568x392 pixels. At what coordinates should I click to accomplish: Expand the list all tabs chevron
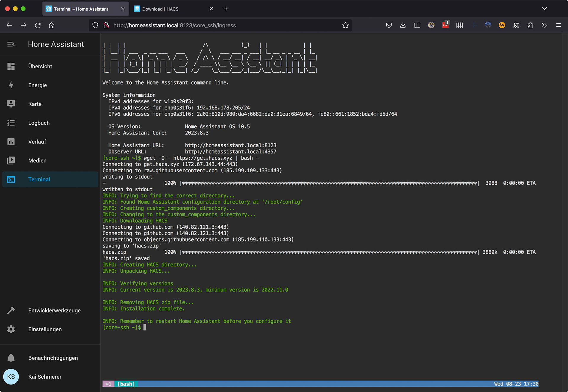(x=544, y=9)
